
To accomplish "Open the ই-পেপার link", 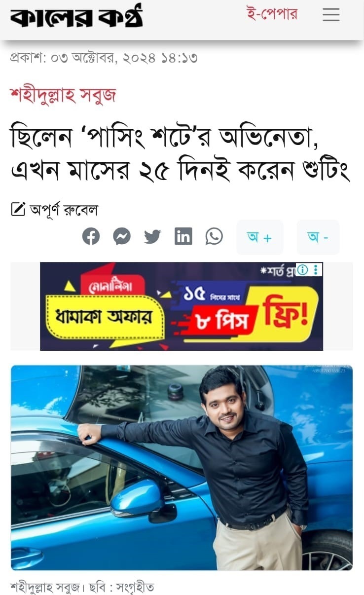I will click(x=272, y=14).
